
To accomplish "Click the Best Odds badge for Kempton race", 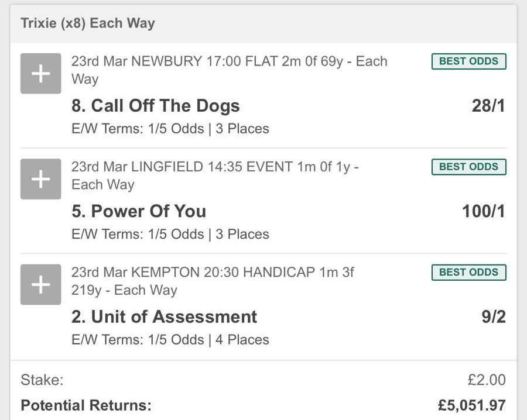I will click(468, 272).
